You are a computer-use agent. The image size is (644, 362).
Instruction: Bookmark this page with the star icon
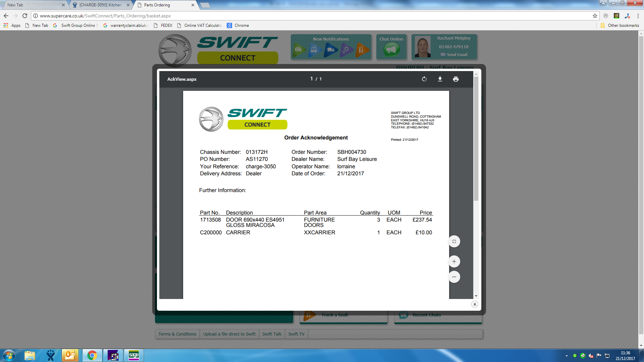(x=595, y=16)
